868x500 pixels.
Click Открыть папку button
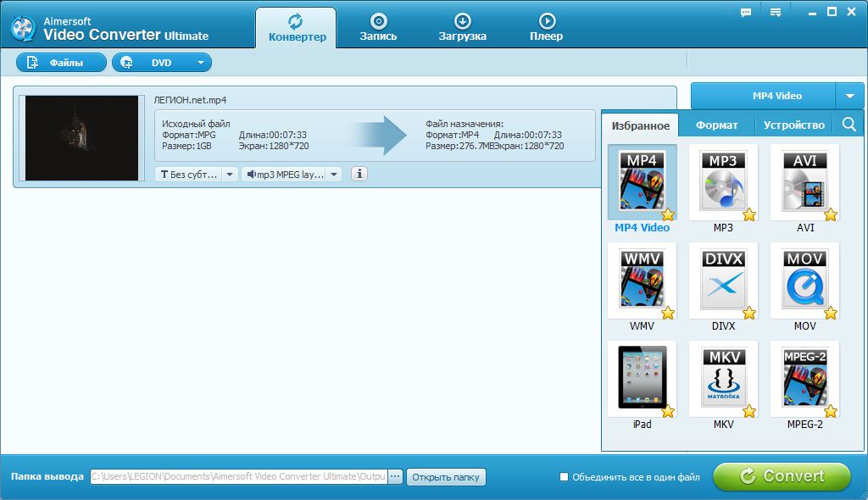click(446, 477)
